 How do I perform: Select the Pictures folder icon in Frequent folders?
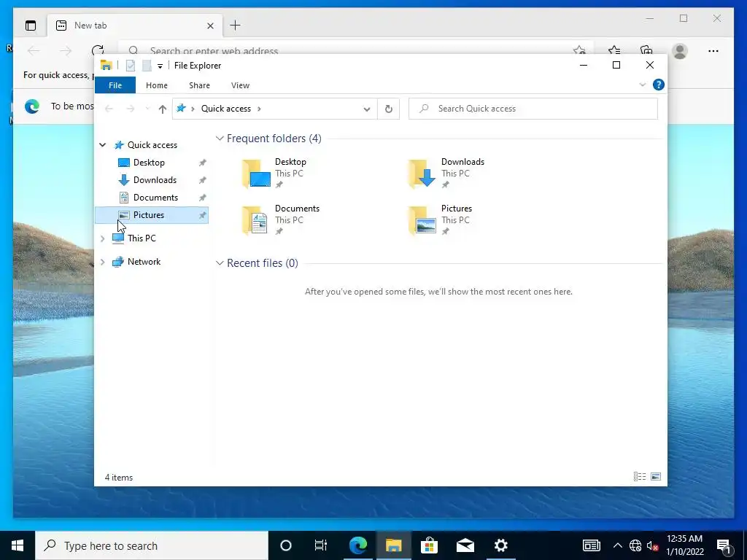(422, 220)
